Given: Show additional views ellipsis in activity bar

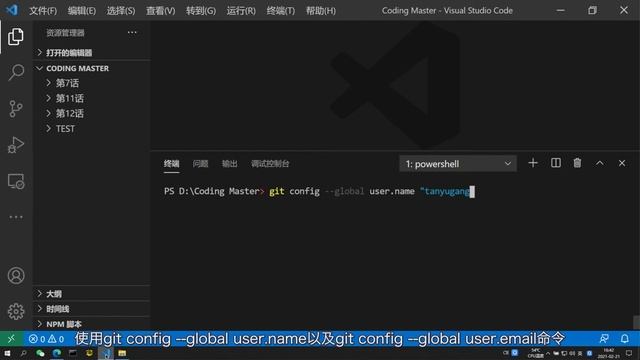Looking at the screenshot, I should click(x=16, y=217).
